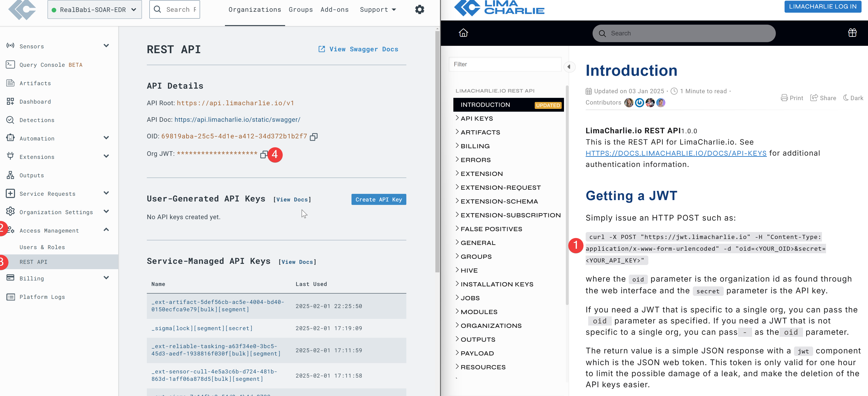Click the Organization Settings gear icon
This screenshot has width=868, height=396.
click(10, 211)
